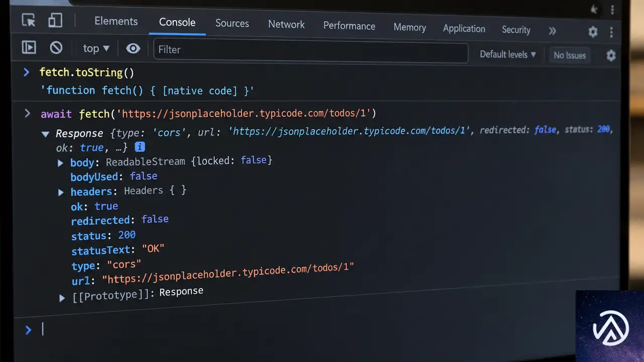The height and width of the screenshot is (362, 644).
Task: Open DevTools settings gear in tab bar
Action: coord(593,32)
